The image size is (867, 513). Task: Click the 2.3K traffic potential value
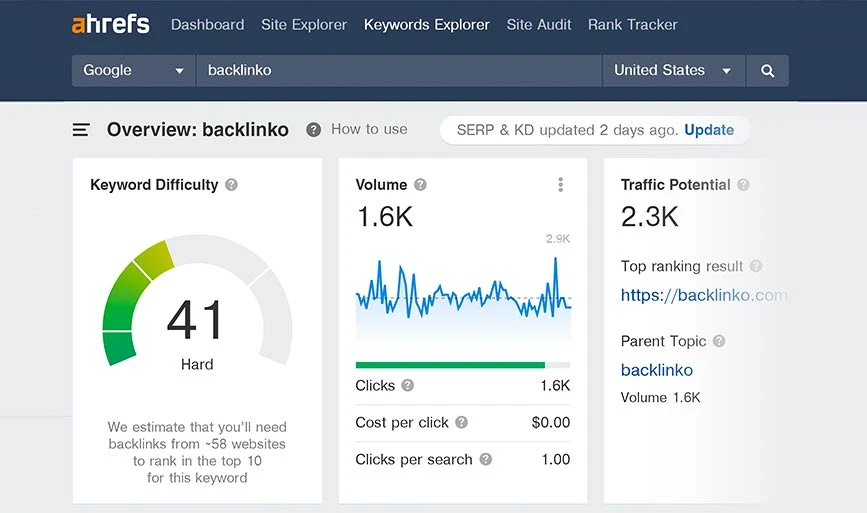point(649,217)
